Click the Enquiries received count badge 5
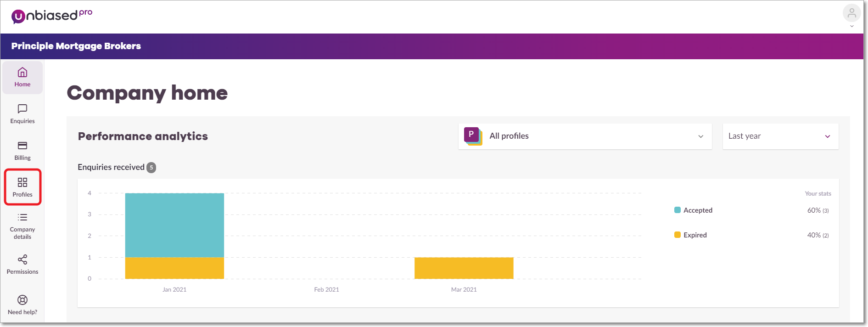Viewport: 868px width, 327px height. [x=151, y=168]
